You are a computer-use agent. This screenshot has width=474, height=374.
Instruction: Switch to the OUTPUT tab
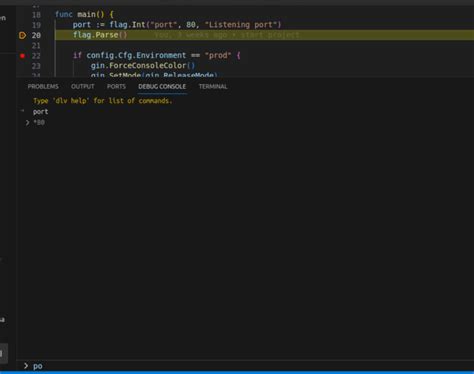pos(83,87)
